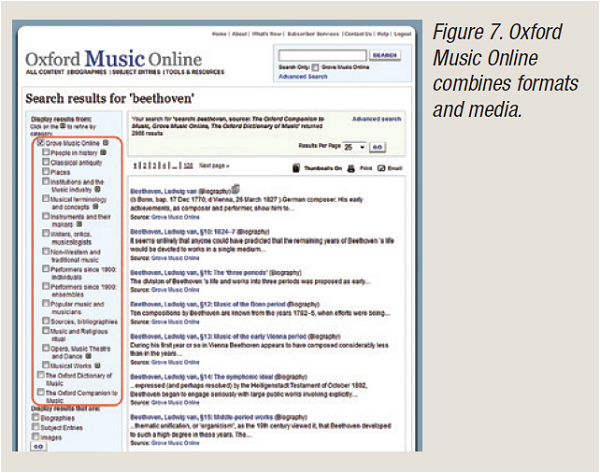Expand refine icon beside Musical terminology and concepts

95,207
